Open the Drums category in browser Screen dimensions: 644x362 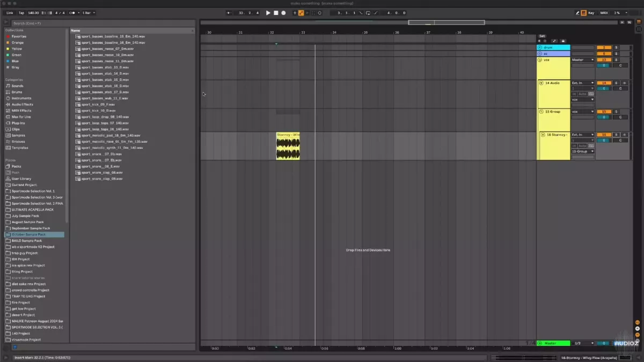[x=17, y=92]
